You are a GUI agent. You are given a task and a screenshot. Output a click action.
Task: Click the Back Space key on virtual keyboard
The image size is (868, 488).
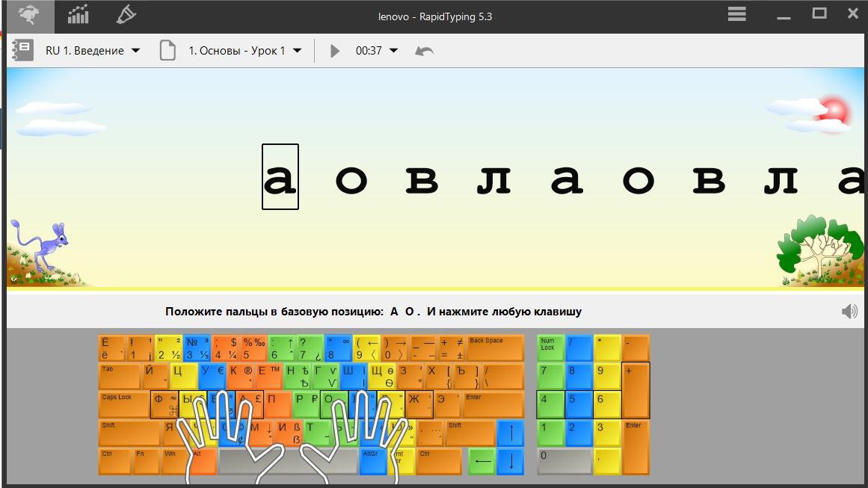(x=495, y=348)
